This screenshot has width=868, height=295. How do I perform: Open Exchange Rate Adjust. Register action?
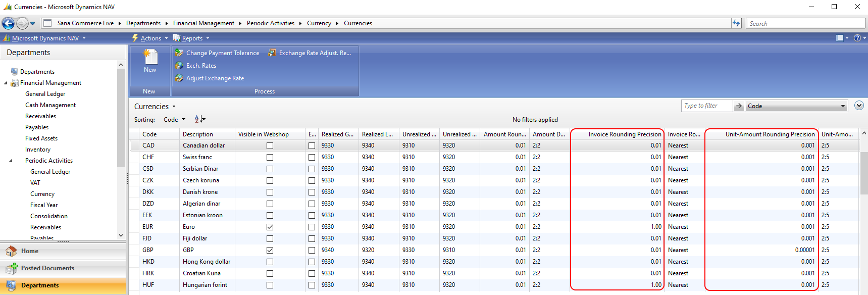click(310, 53)
